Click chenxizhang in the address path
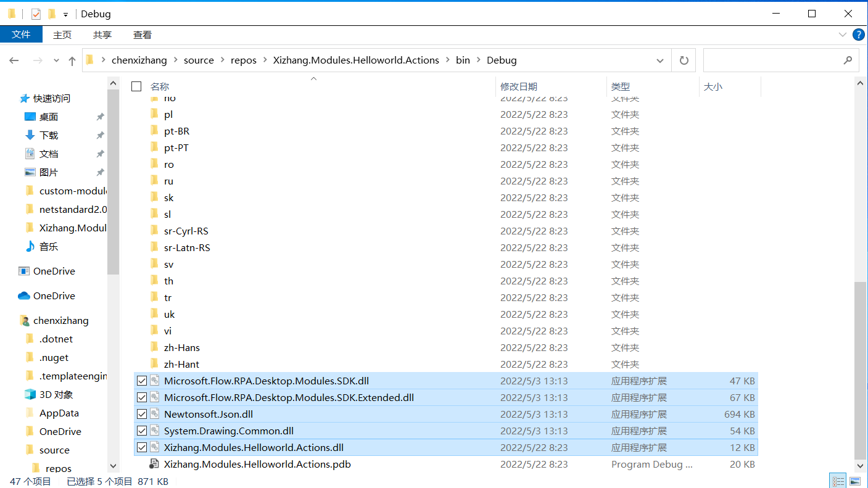This screenshot has width=868, height=488. [139, 60]
